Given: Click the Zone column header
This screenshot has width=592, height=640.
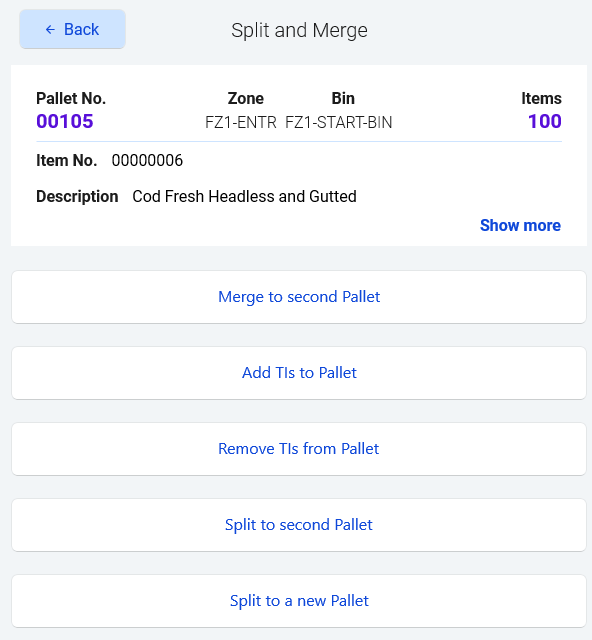Looking at the screenshot, I should point(246,98).
